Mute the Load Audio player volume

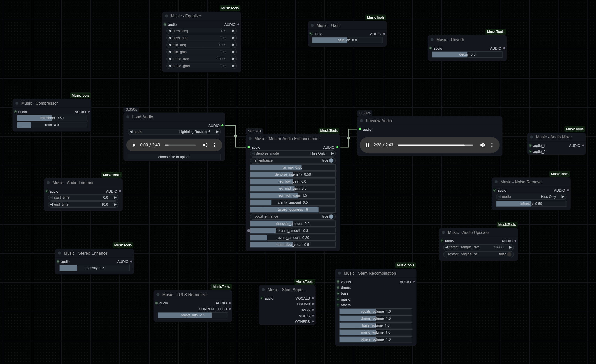click(x=205, y=145)
